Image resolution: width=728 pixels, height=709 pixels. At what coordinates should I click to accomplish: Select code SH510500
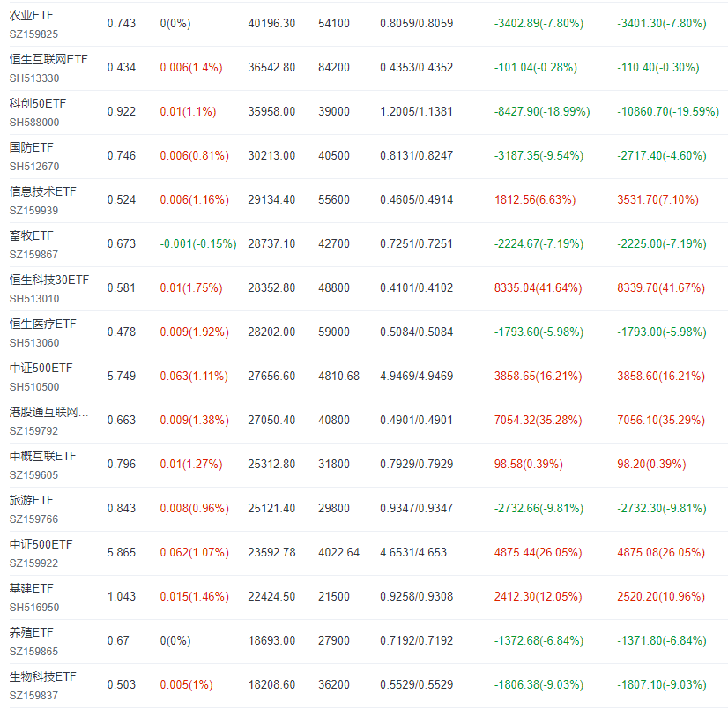click(x=34, y=387)
